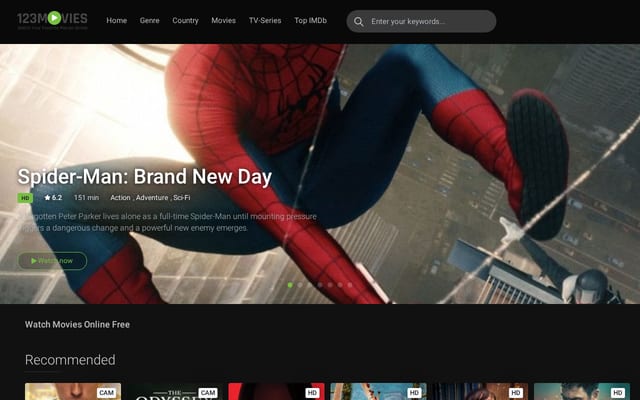Click the magnifier search icon

tap(358, 22)
